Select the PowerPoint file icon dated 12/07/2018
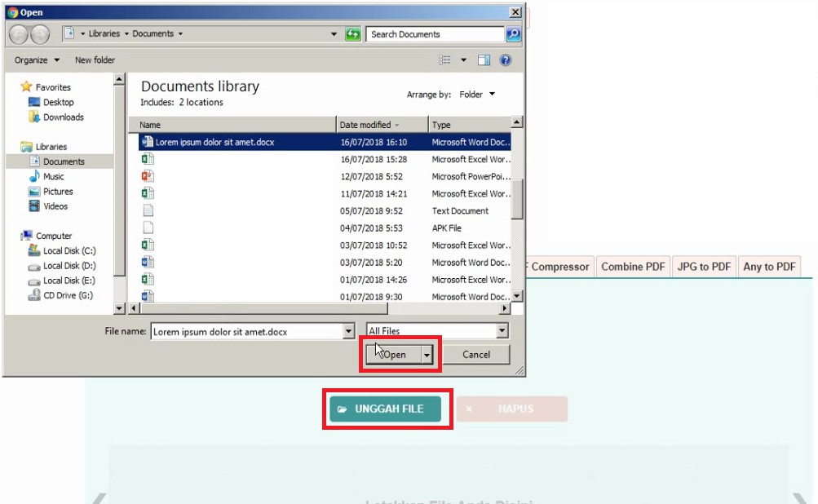Viewport: 818px width, 504px height. pos(148,176)
